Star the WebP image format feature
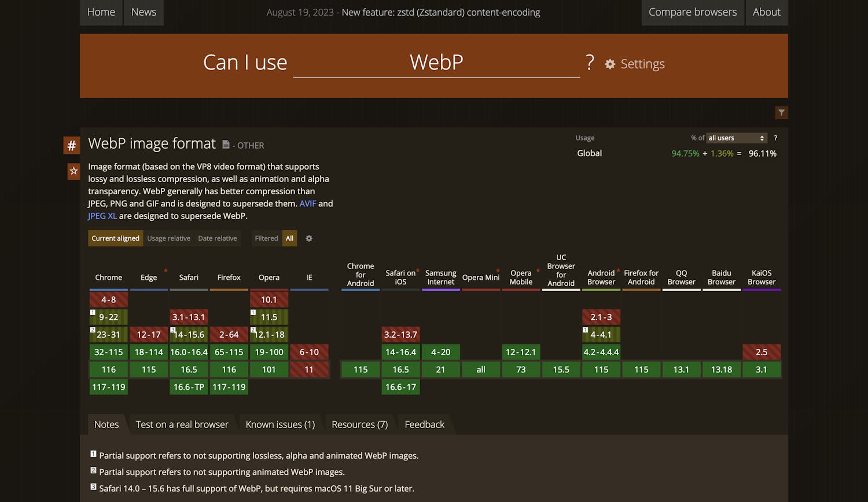This screenshot has height=502, width=868. pyautogui.click(x=73, y=171)
